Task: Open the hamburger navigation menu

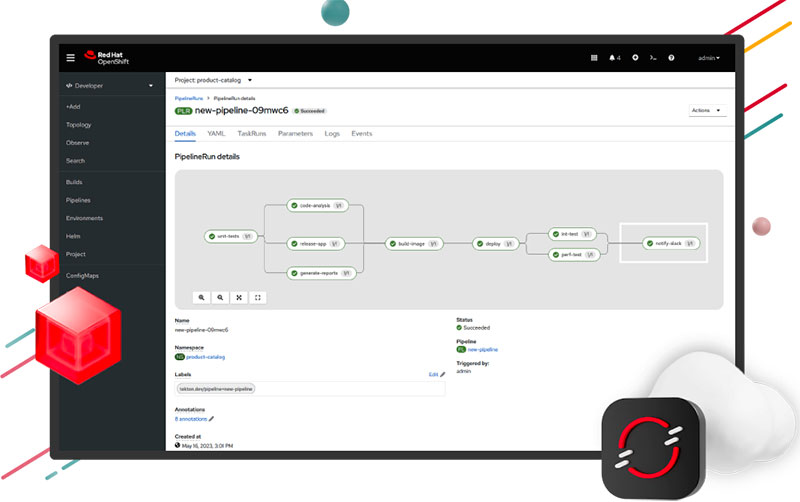Action: pos(70,58)
